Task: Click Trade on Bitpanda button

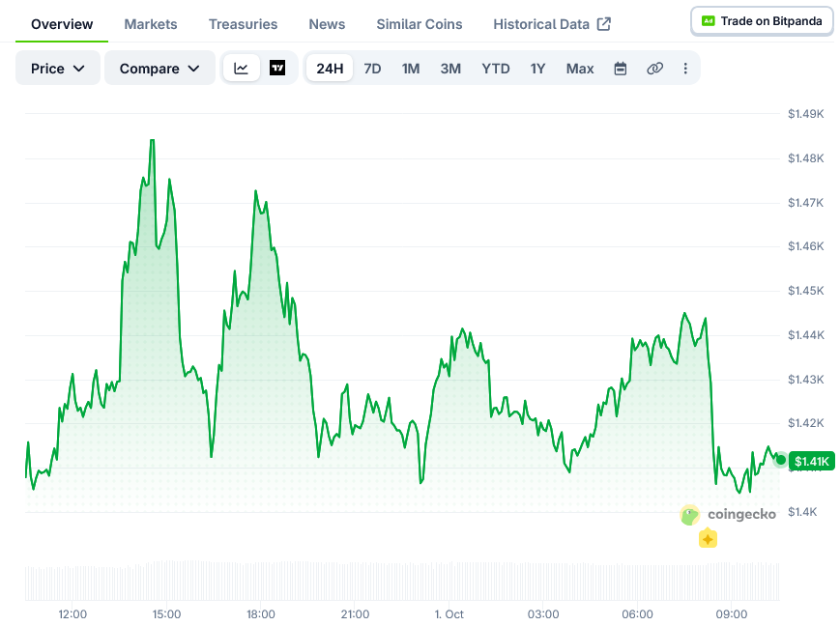Action: 762,21
